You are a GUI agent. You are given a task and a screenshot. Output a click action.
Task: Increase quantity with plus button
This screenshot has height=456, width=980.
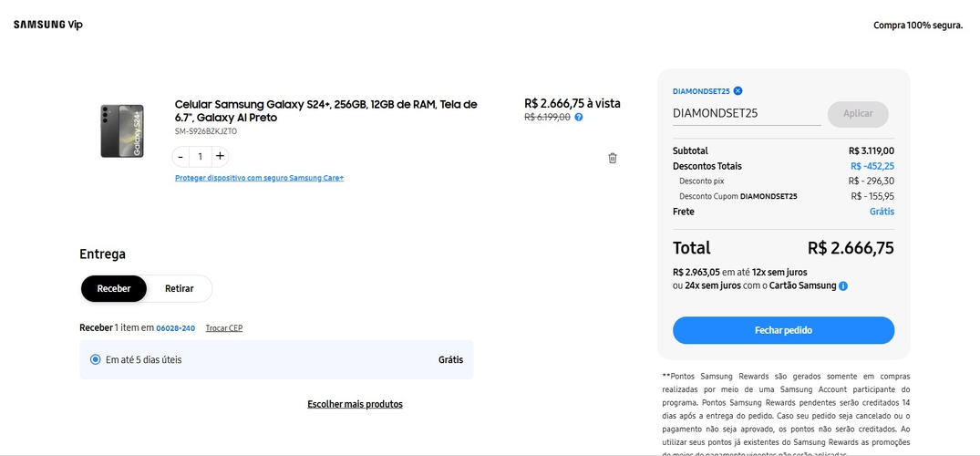tap(220, 156)
